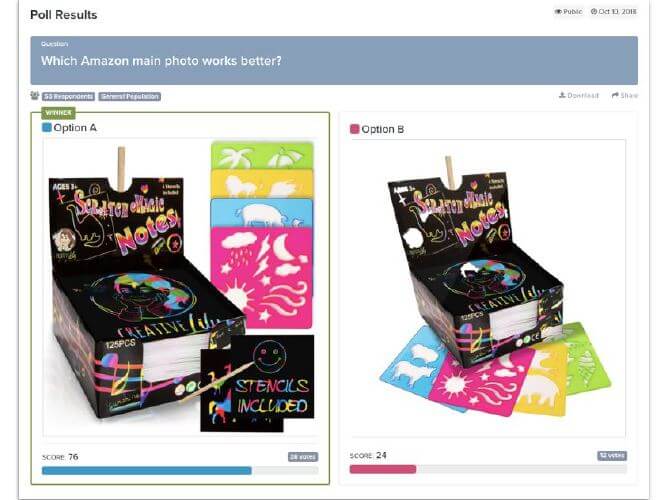
Task: Open Option A product image
Action: click(180, 287)
